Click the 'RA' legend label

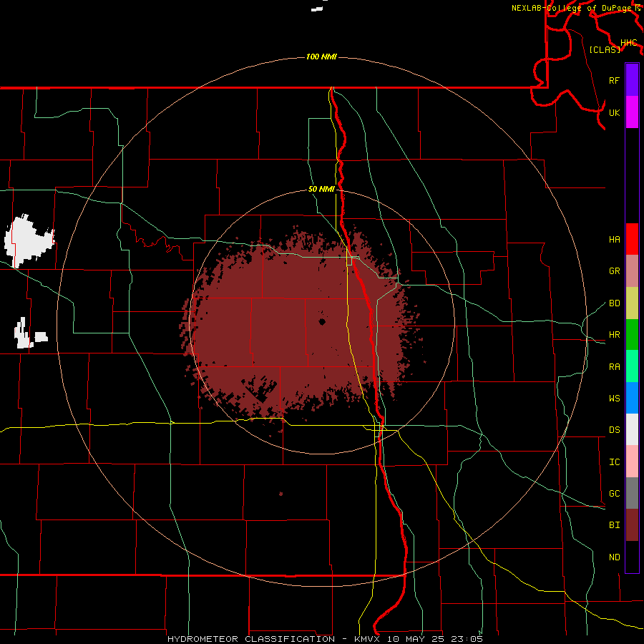point(615,367)
